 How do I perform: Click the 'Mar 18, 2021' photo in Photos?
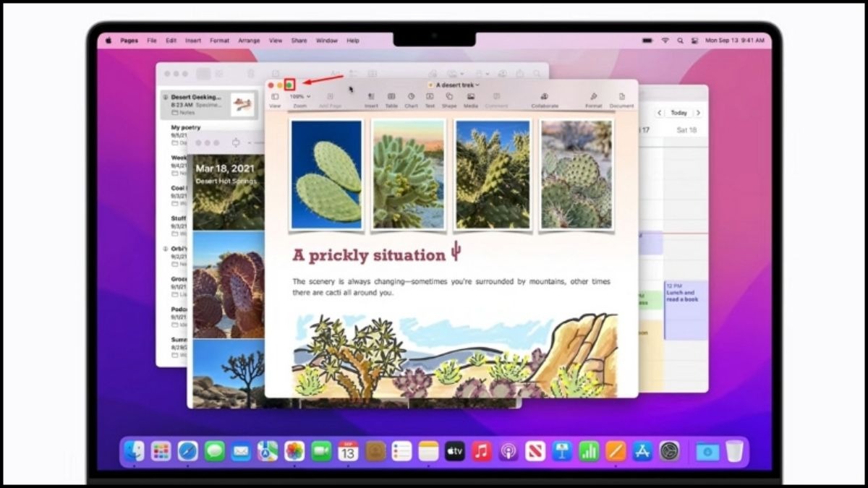228,192
